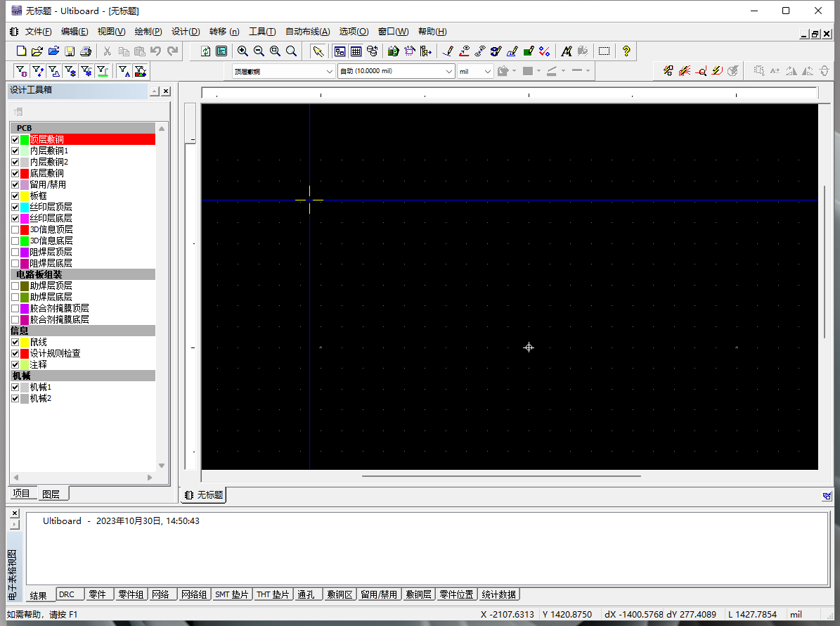Click the Zoom in magnifier icon
Viewport: 840px width, 626px height.
pos(243,51)
